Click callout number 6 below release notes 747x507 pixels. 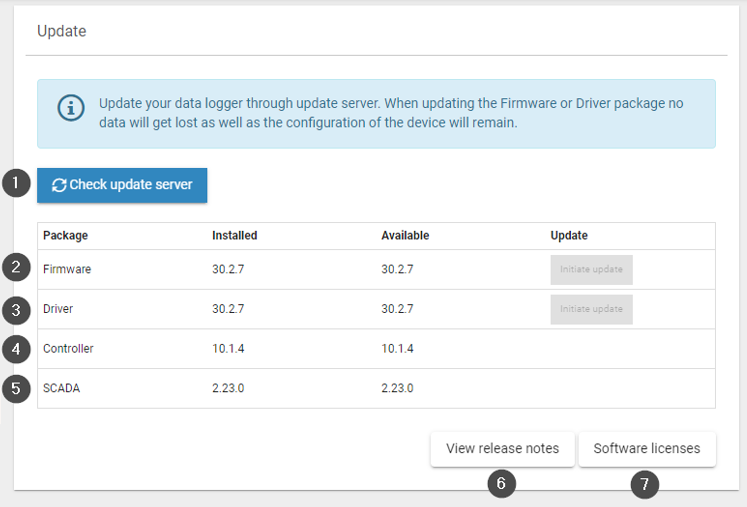(502, 484)
